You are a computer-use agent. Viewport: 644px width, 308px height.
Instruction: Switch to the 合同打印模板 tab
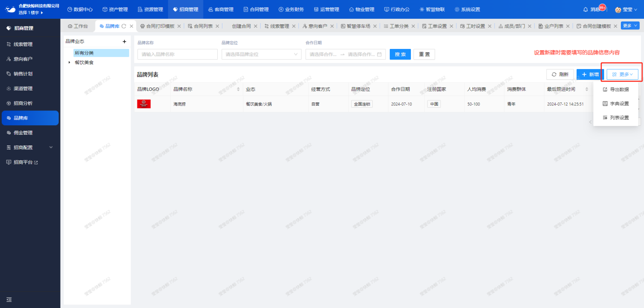(x=158, y=26)
